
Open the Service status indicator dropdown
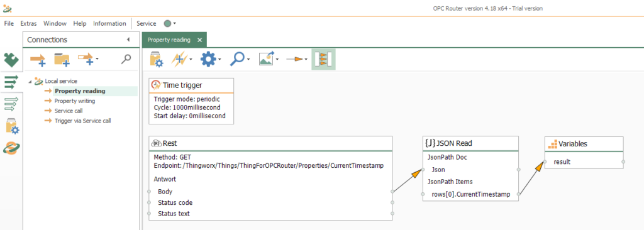[x=170, y=23]
